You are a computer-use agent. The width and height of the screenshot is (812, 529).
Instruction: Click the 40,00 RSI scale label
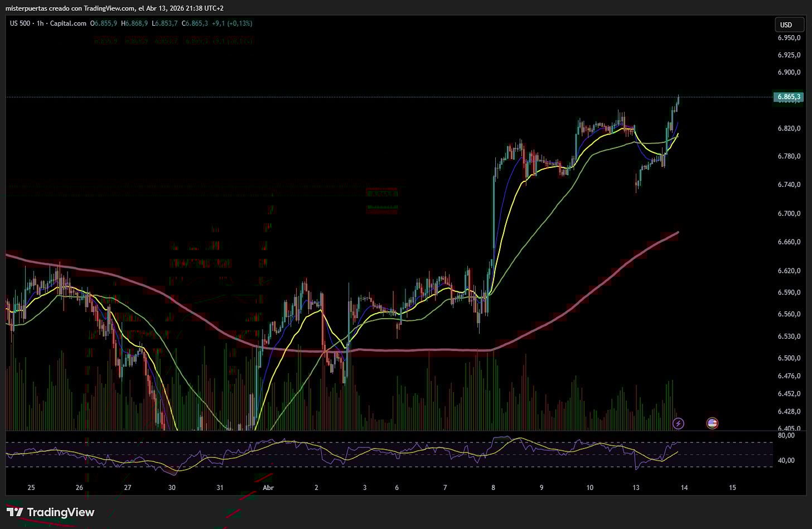tap(786, 460)
